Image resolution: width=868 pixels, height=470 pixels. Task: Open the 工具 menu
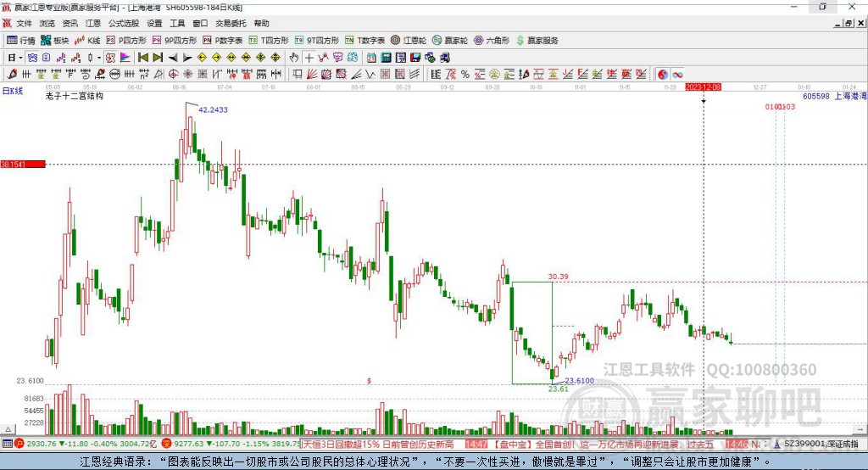click(x=177, y=23)
